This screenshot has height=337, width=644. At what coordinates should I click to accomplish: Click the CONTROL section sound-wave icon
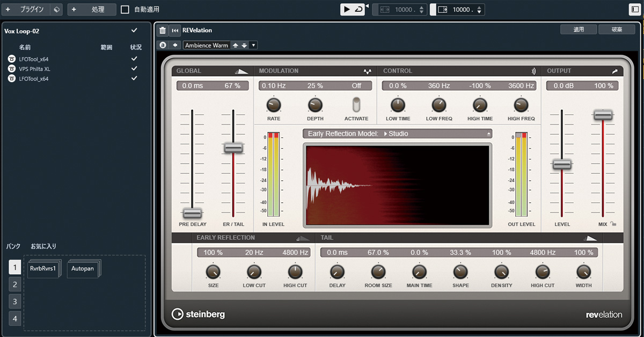tap(533, 71)
